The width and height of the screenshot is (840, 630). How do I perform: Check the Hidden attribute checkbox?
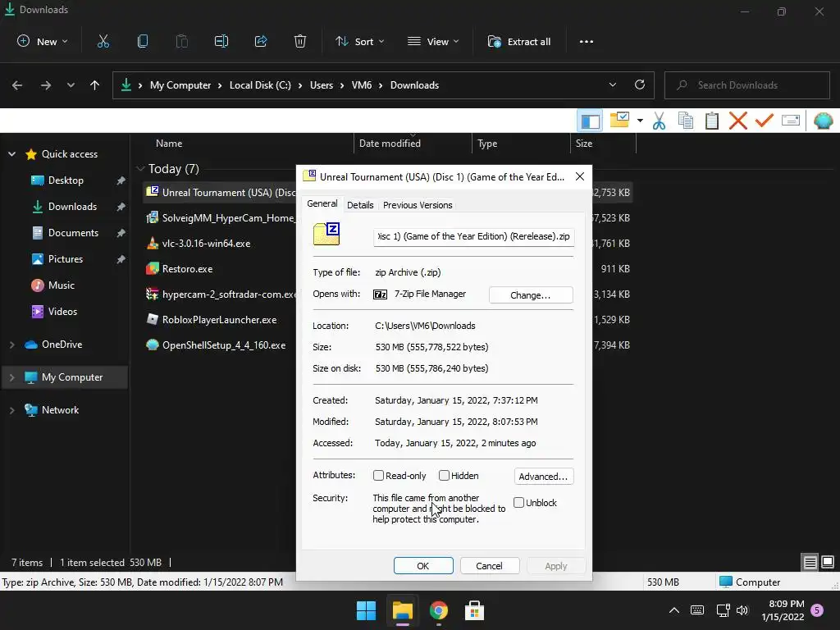coord(444,475)
